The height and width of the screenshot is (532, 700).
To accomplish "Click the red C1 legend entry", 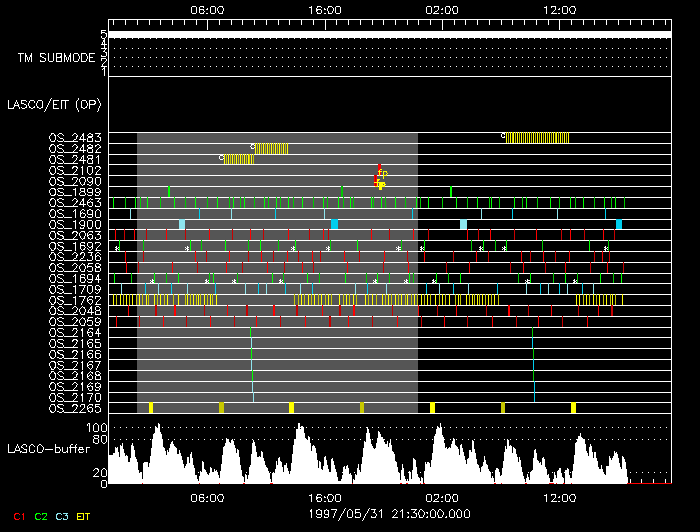I will tap(17, 515).
